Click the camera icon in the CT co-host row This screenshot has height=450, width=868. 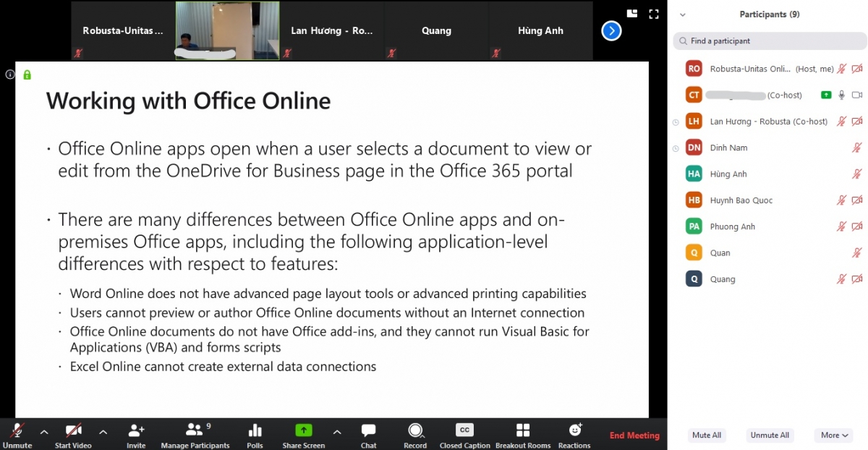(857, 95)
